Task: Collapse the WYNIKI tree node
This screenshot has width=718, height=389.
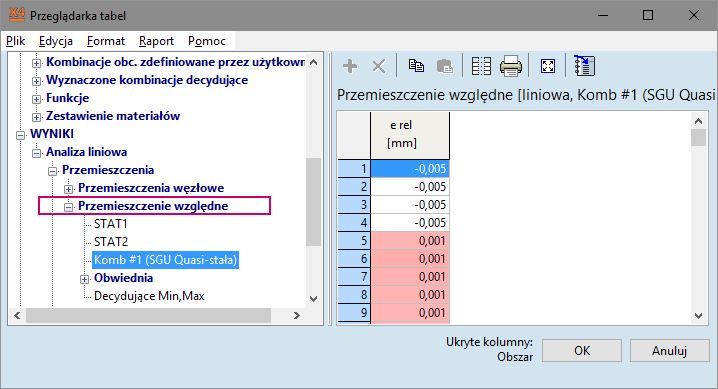Action: click(20, 135)
